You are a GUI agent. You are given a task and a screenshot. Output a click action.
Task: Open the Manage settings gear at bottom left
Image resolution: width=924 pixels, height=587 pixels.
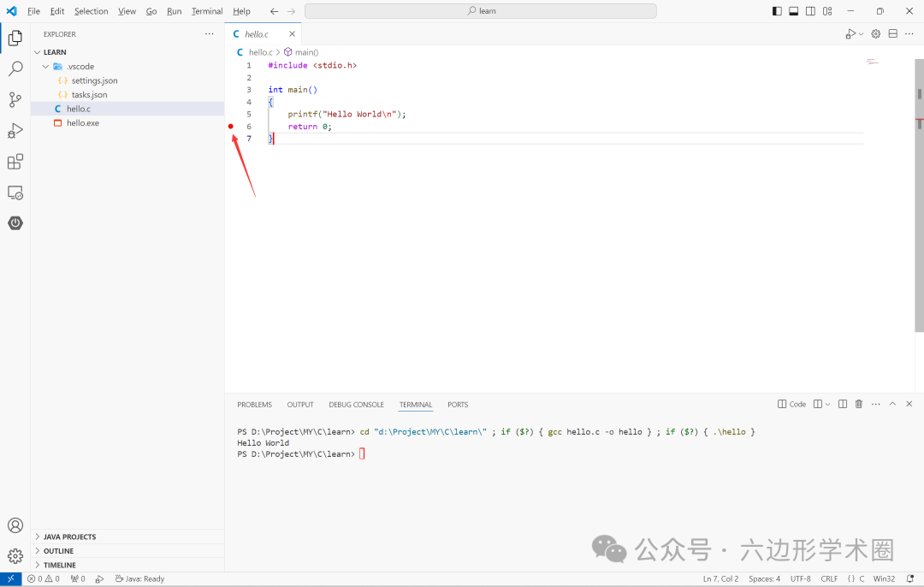(x=15, y=555)
